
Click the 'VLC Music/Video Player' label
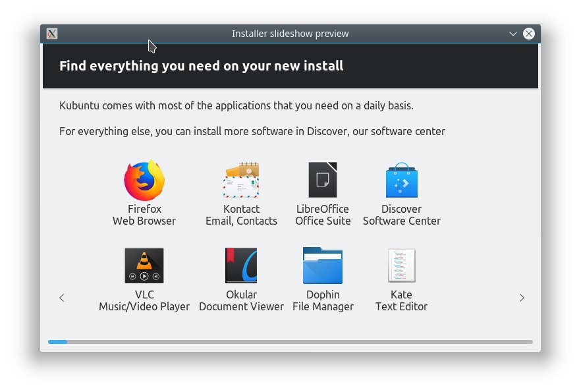click(x=144, y=300)
